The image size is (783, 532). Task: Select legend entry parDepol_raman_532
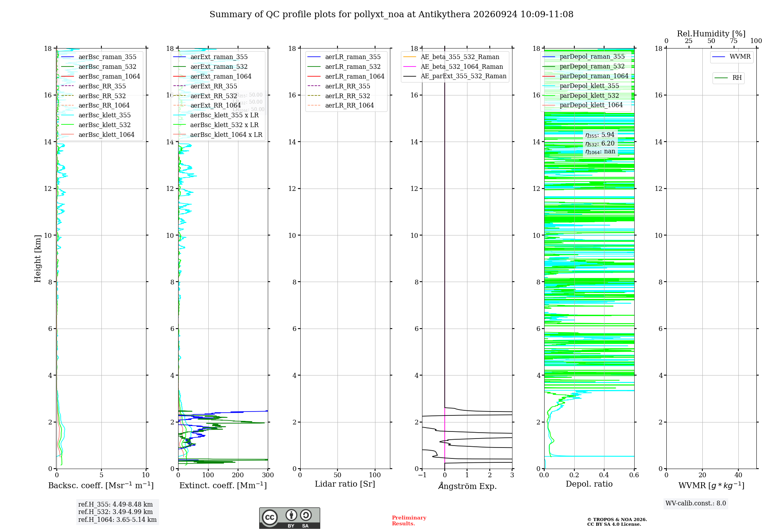click(584, 66)
